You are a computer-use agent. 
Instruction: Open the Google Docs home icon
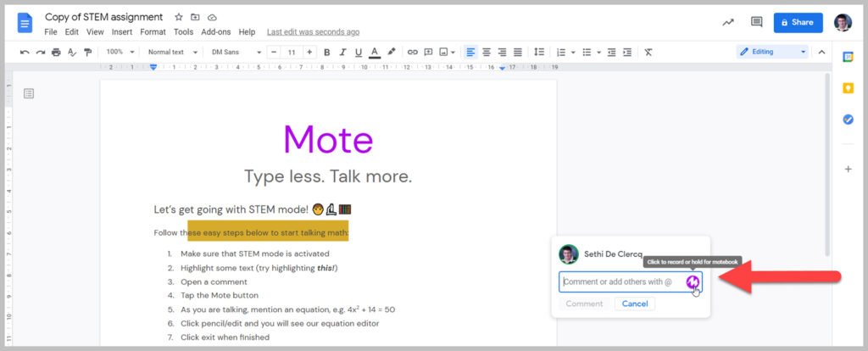(25, 23)
